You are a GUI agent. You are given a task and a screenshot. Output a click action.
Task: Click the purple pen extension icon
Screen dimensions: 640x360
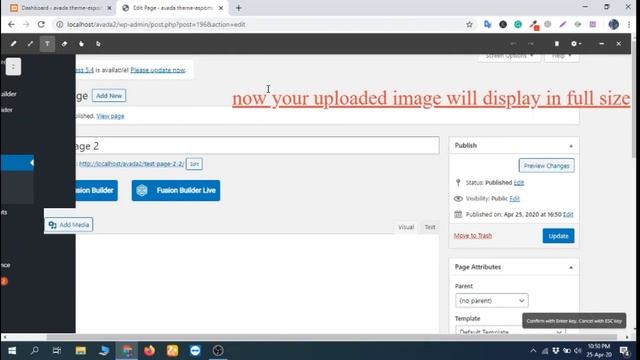point(563,24)
